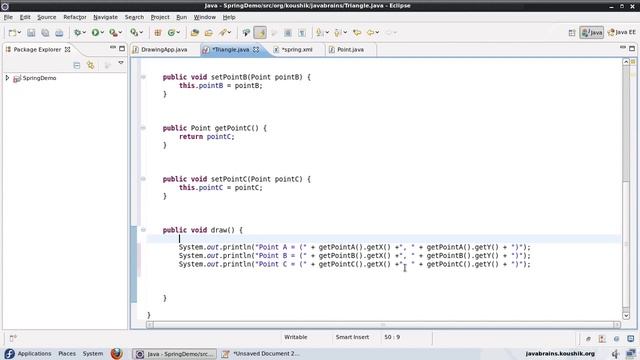Collapse the draw() method fold marker
Image resolution: width=640 pixels, height=360 pixels.
143,230
